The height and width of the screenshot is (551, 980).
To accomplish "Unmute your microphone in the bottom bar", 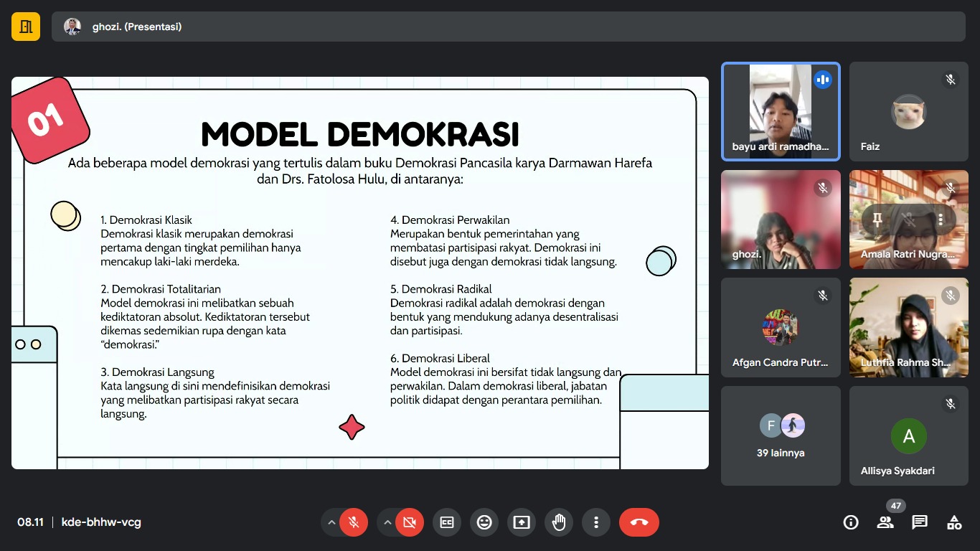I will 353,522.
